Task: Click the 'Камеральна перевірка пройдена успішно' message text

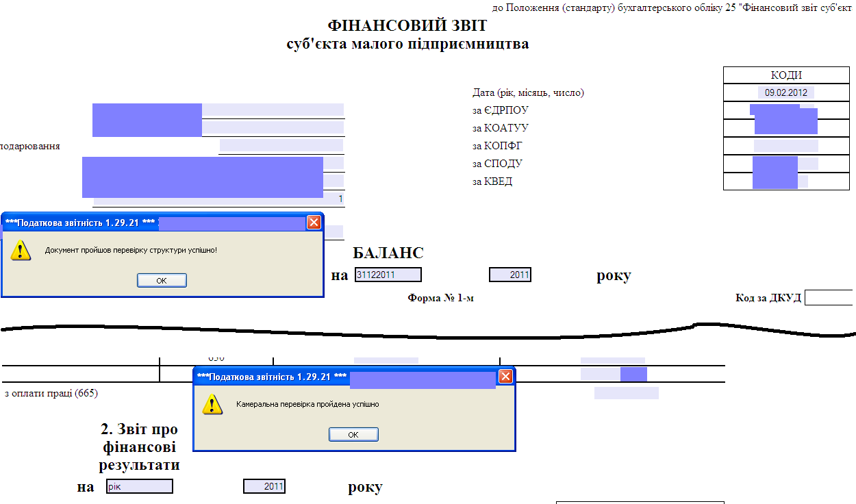Action: click(307, 404)
